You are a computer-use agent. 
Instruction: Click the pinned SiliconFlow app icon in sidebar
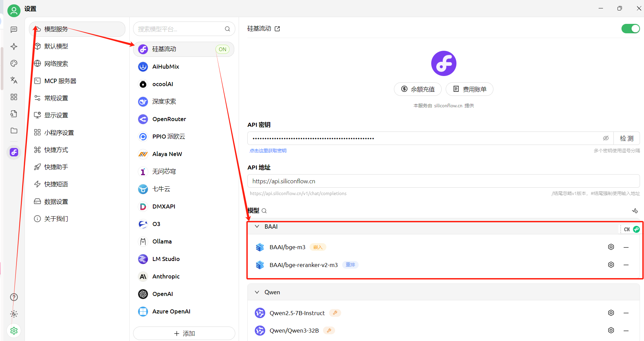[14, 152]
